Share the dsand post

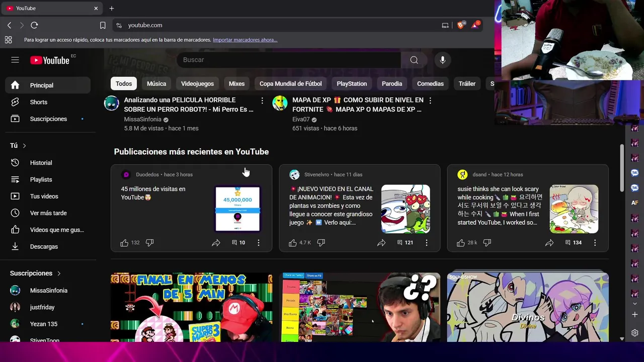pyautogui.click(x=549, y=242)
